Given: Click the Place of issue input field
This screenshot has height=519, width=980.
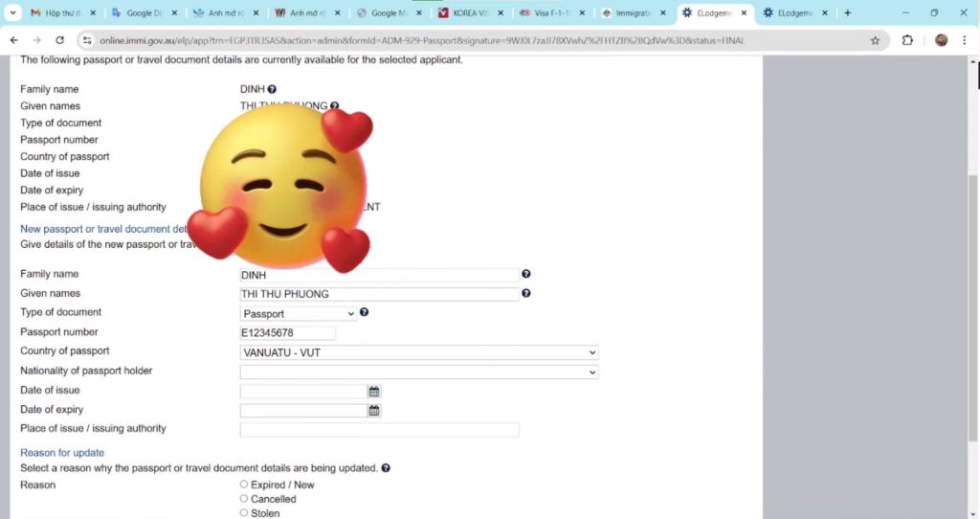Looking at the screenshot, I should (379, 430).
